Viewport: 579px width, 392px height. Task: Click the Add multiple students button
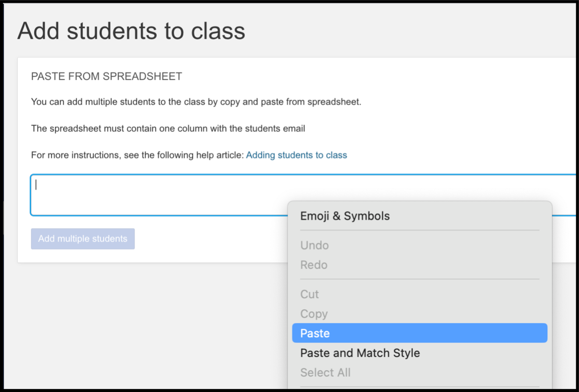(83, 239)
